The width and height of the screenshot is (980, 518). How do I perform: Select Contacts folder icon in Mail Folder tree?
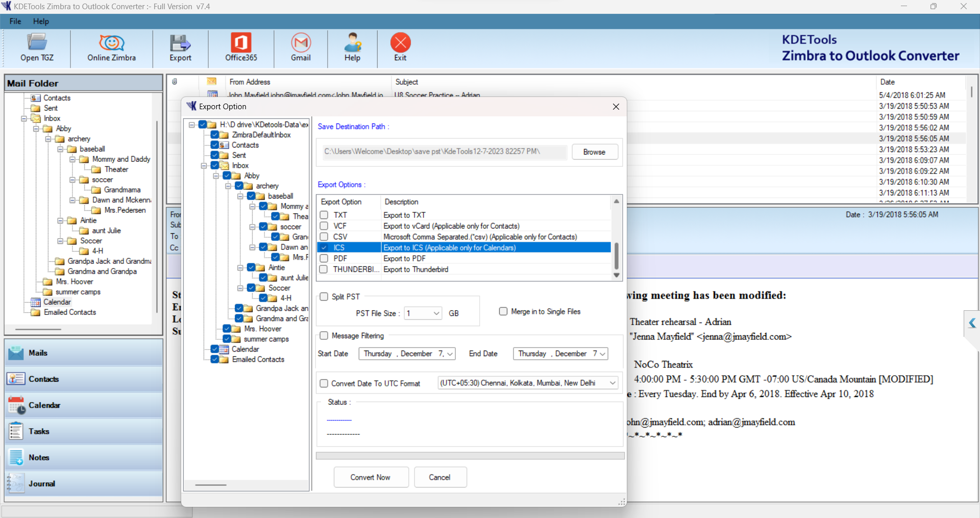click(36, 97)
